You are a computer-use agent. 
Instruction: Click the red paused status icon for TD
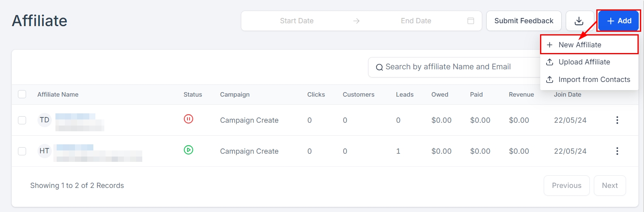tap(188, 119)
